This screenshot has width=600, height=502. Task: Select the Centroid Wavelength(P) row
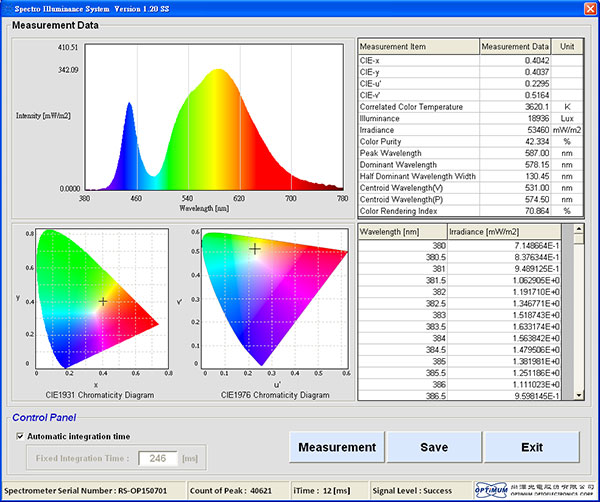[x=471, y=199]
